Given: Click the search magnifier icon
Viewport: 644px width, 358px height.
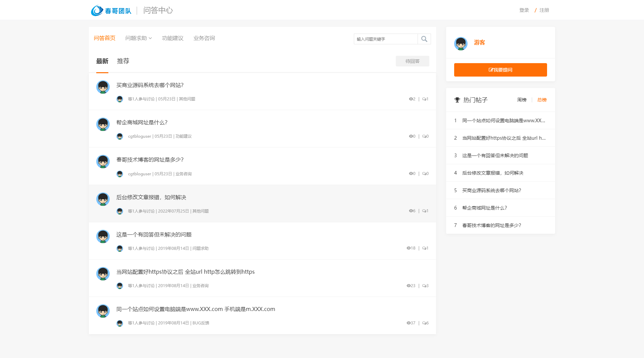Looking at the screenshot, I should tap(424, 39).
